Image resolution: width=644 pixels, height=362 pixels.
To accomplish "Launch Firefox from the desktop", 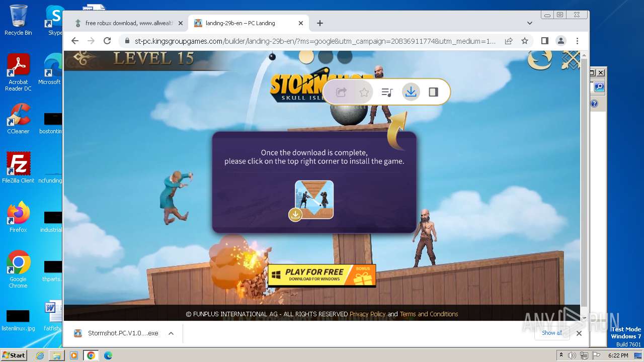I will click(x=18, y=217).
